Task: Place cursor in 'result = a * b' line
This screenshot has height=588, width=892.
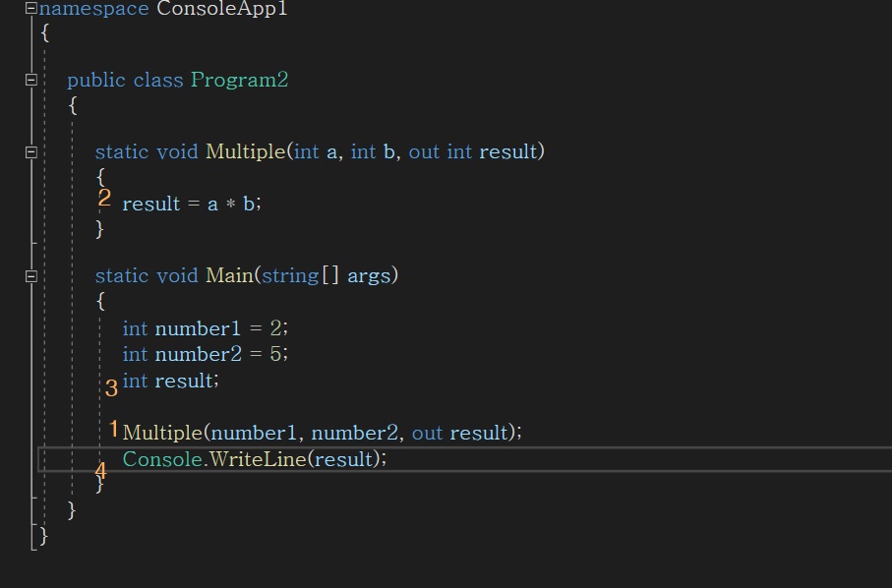Action: [192, 204]
